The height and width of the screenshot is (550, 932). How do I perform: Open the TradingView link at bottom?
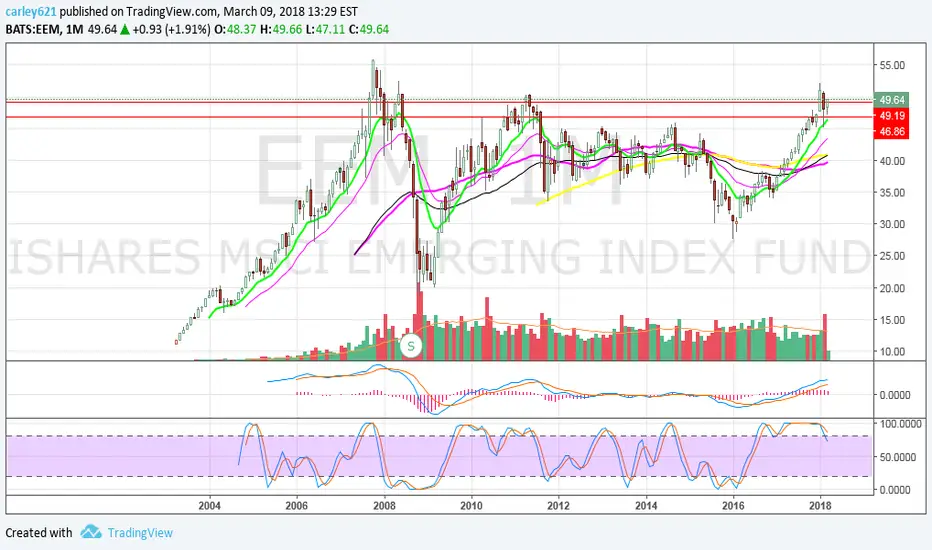click(x=140, y=532)
